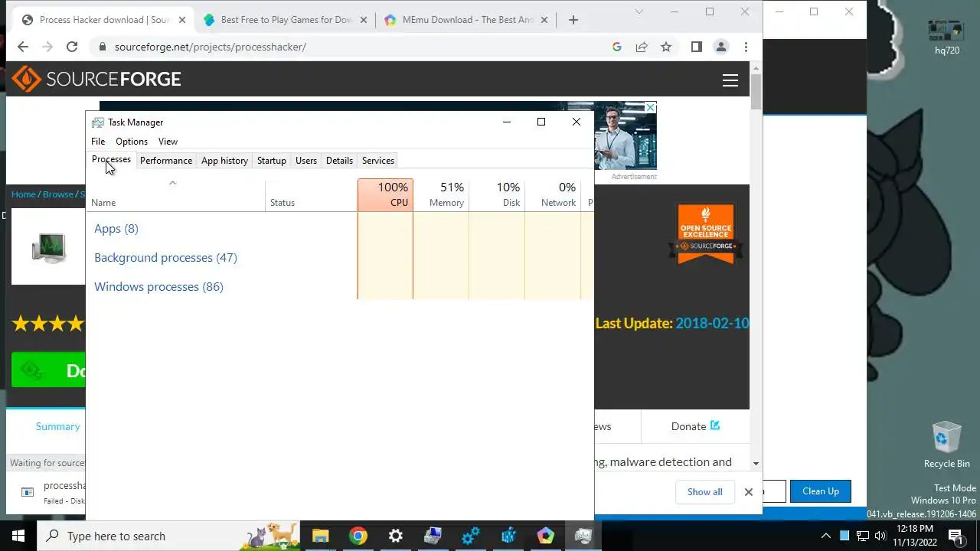Open the Summary page tab
The height and width of the screenshot is (551, 980).
click(57, 427)
